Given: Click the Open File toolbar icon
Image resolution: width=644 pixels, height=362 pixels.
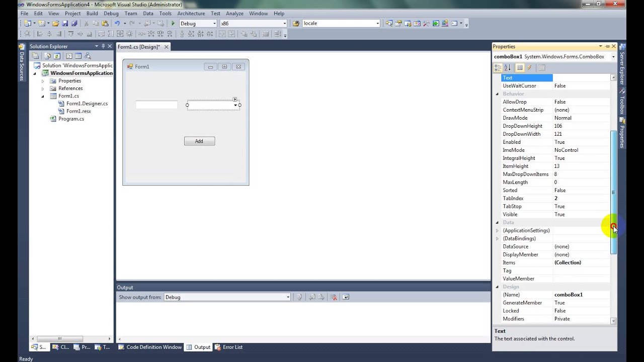Looking at the screenshot, I should pyautogui.click(x=55, y=23).
